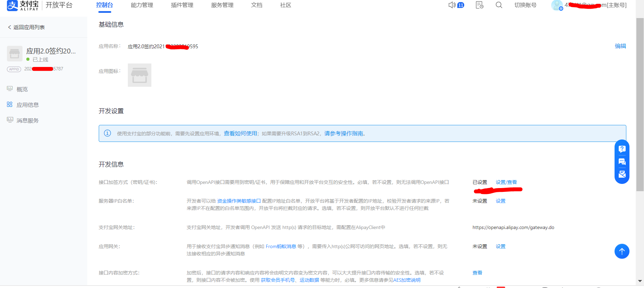Click the back chevron beside 返回应用列表

click(9, 27)
